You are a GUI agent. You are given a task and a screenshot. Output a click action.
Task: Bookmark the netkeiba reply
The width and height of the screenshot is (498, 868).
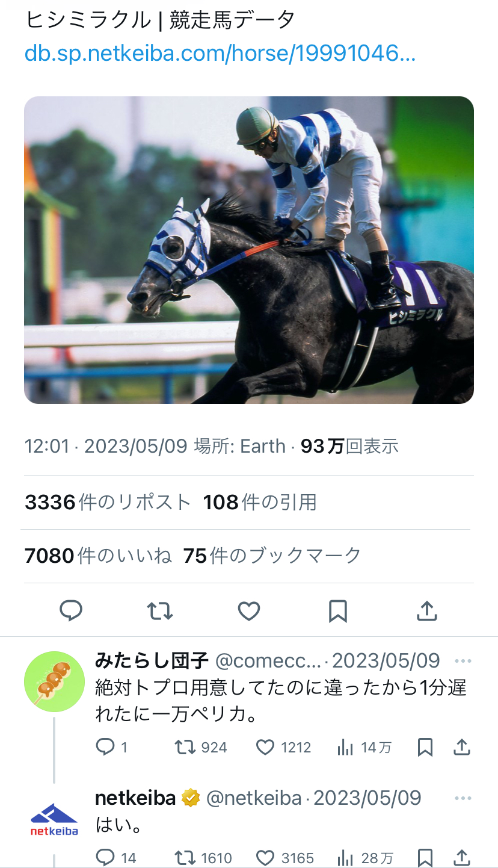click(x=425, y=857)
